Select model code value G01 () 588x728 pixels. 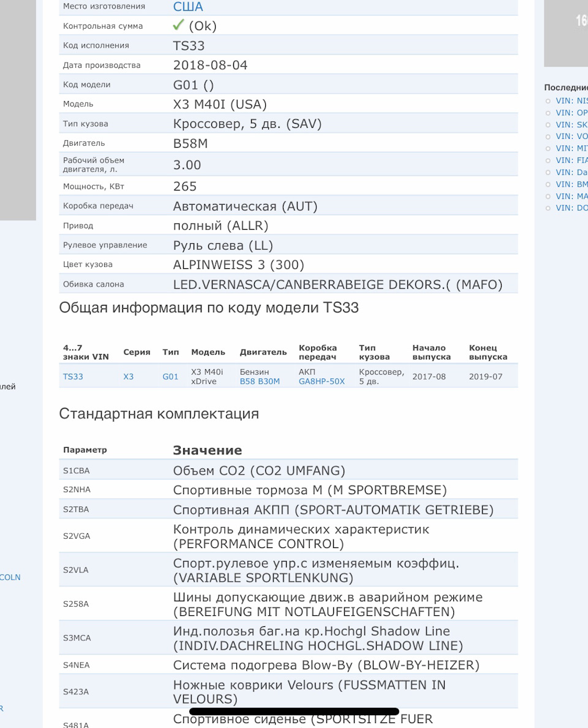coord(193,85)
